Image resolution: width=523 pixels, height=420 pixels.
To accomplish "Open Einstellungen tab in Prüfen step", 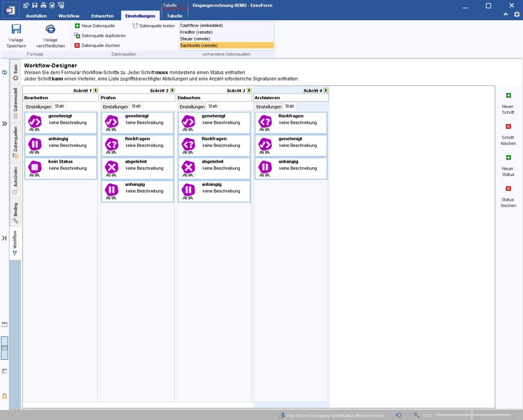I will click(115, 107).
